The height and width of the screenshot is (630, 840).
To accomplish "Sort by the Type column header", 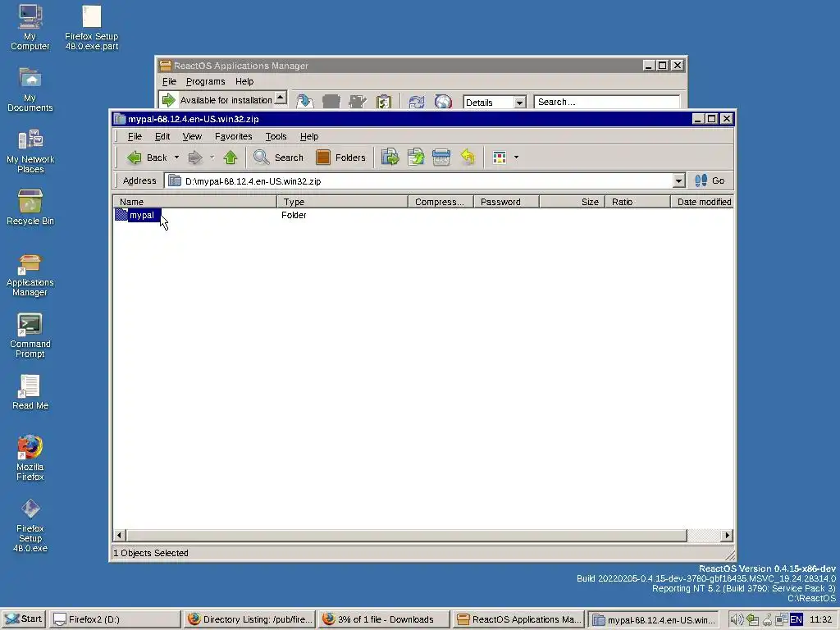I will (x=342, y=202).
